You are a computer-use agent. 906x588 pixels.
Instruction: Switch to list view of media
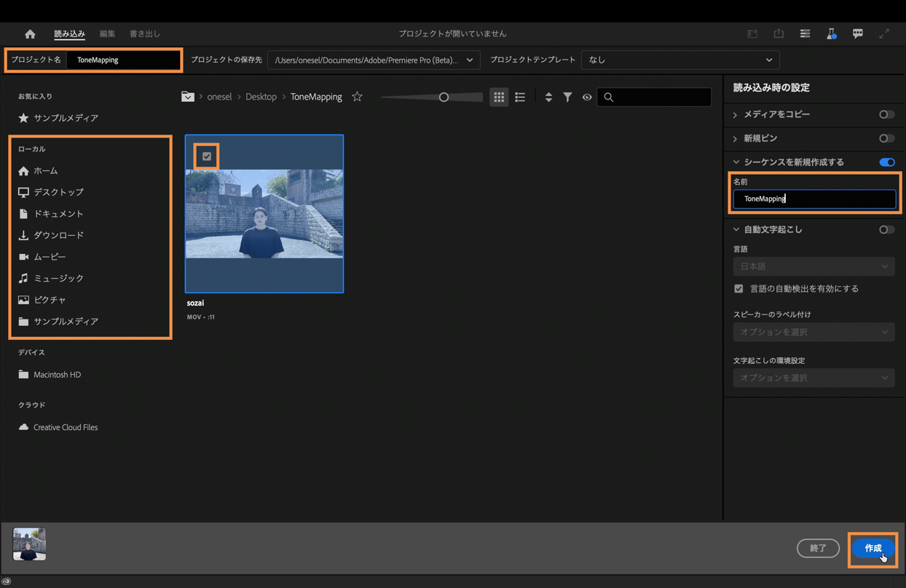click(x=520, y=97)
